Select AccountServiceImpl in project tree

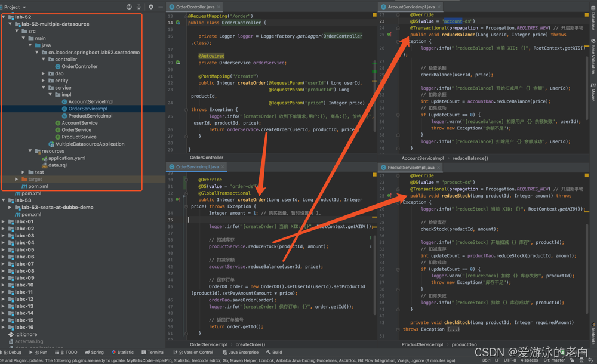(x=91, y=101)
